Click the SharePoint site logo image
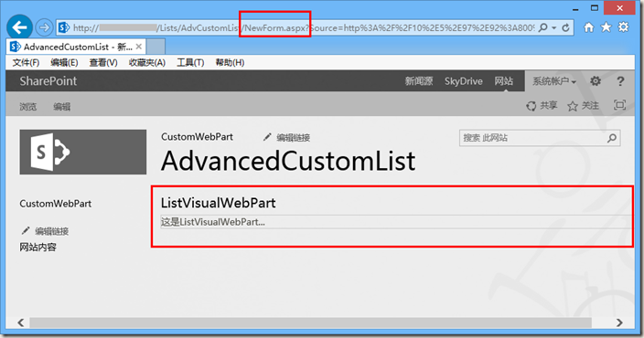The image size is (644, 338). point(83,152)
